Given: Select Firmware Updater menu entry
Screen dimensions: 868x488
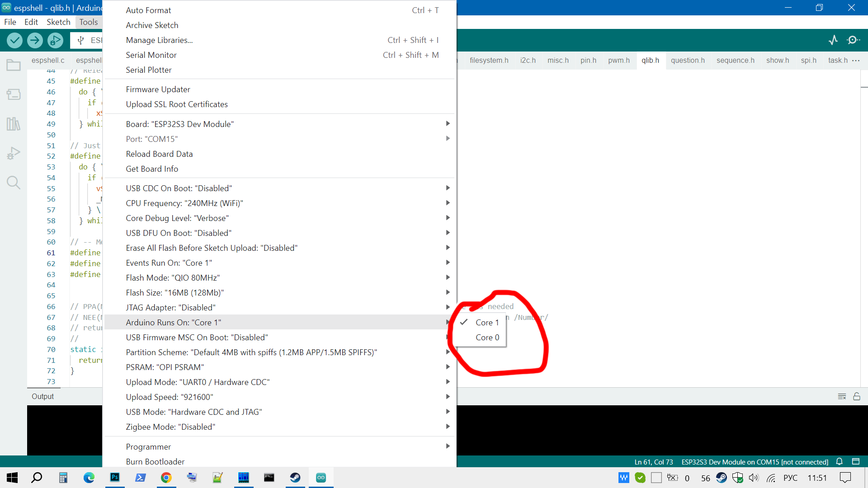Looking at the screenshot, I should (279, 89).
